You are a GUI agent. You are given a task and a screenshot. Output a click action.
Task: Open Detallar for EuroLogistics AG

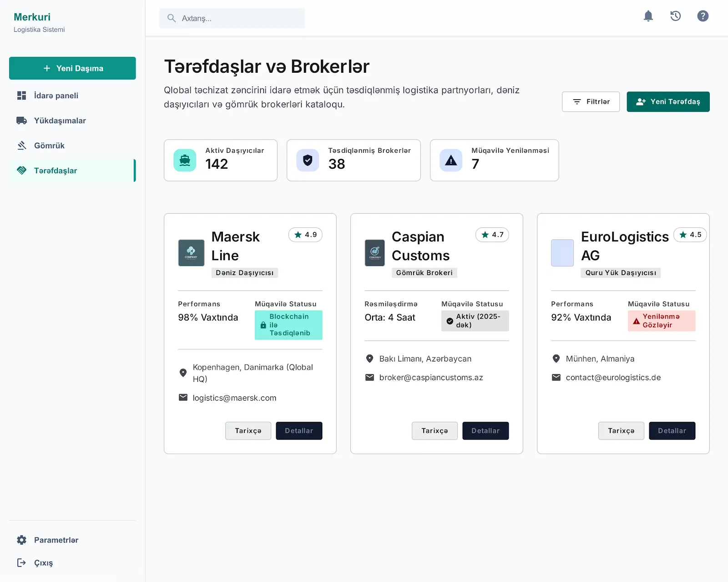click(x=672, y=431)
